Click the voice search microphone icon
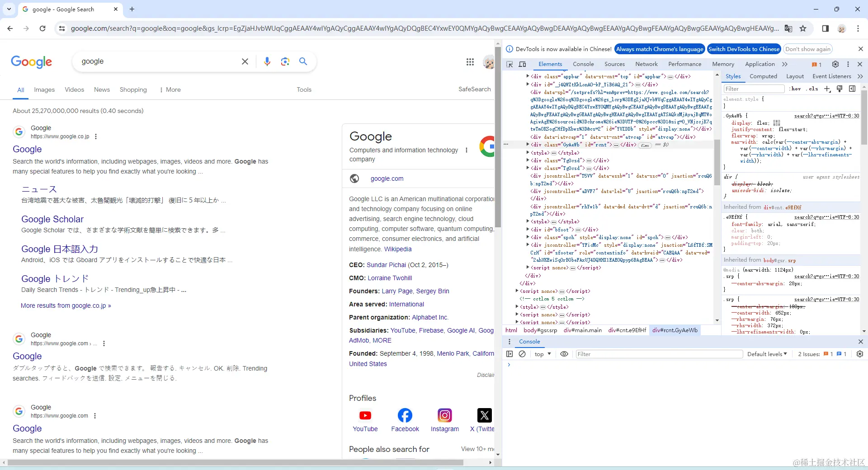This screenshot has width=868, height=470. point(267,61)
